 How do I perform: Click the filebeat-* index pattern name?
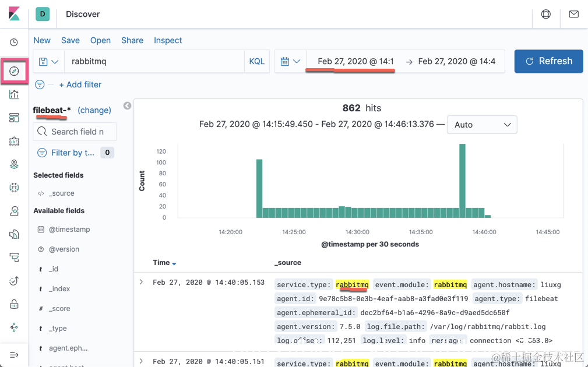(52, 110)
